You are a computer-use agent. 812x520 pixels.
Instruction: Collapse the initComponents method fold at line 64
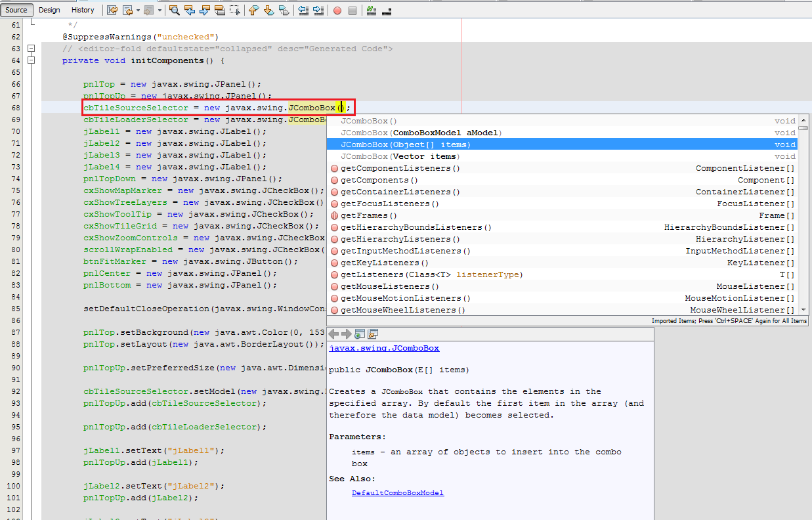pos(31,60)
